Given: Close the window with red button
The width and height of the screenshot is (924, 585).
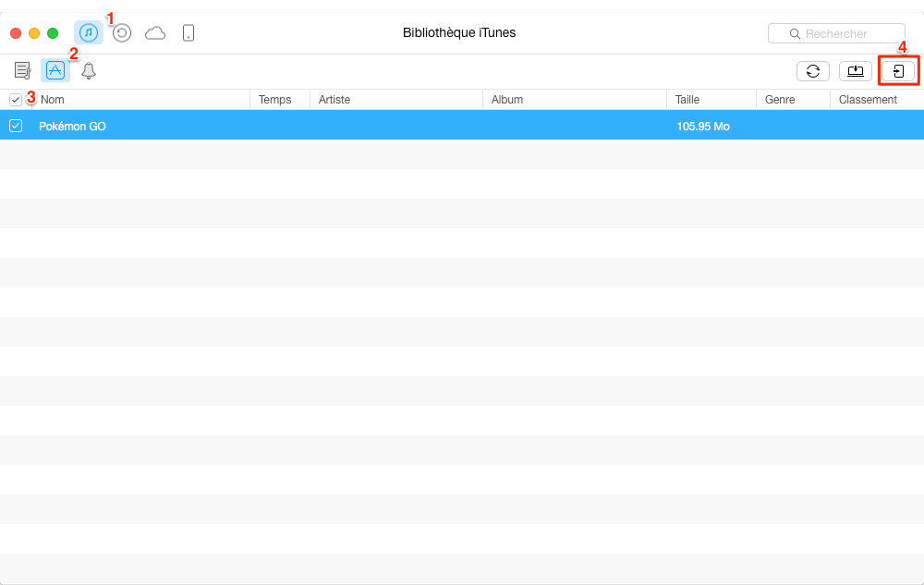Looking at the screenshot, I should [x=16, y=33].
